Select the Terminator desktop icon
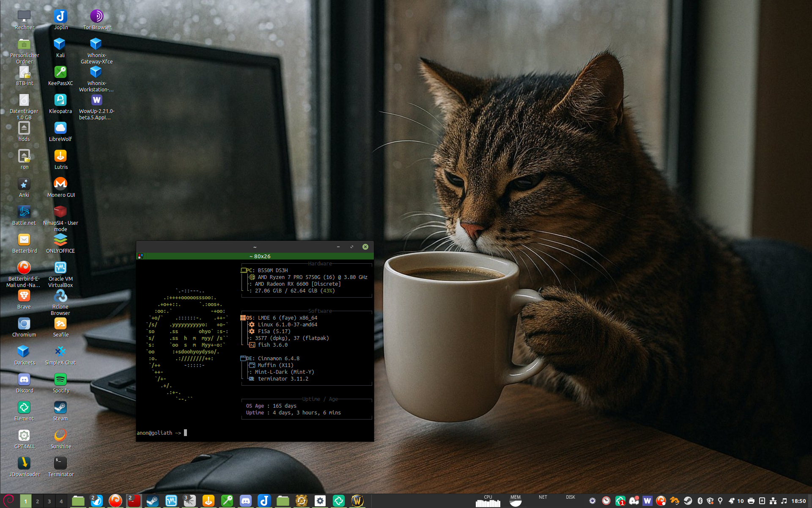This screenshot has height=508, width=812. tap(60, 467)
